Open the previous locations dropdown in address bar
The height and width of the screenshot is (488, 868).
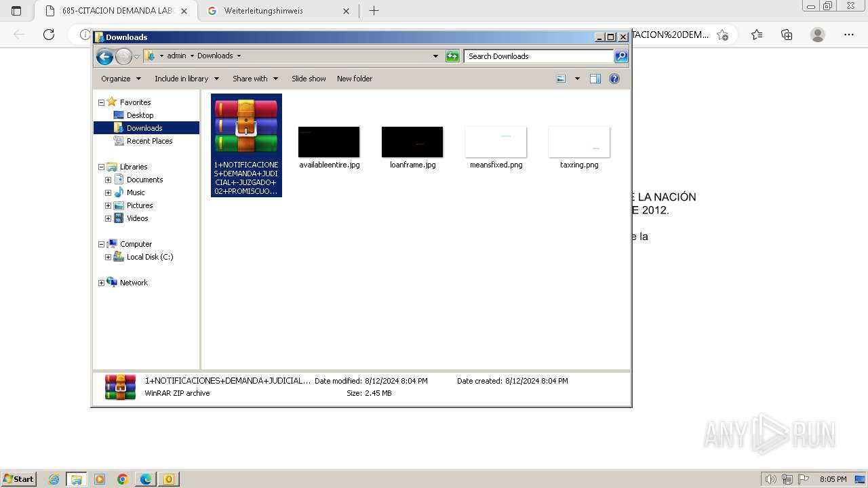pyautogui.click(x=435, y=56)
